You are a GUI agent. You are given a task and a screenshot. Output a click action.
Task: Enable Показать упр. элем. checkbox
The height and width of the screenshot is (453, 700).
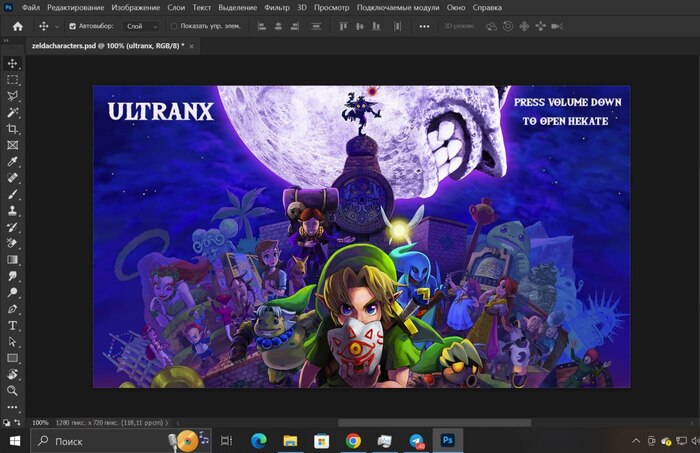(x=174, y=26)
